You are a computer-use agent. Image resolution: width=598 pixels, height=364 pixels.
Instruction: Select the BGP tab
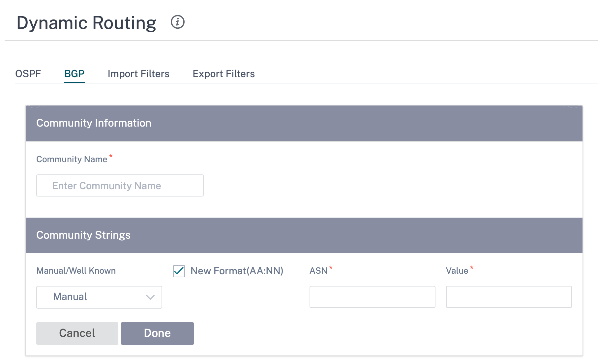click(x=75, y=74)
